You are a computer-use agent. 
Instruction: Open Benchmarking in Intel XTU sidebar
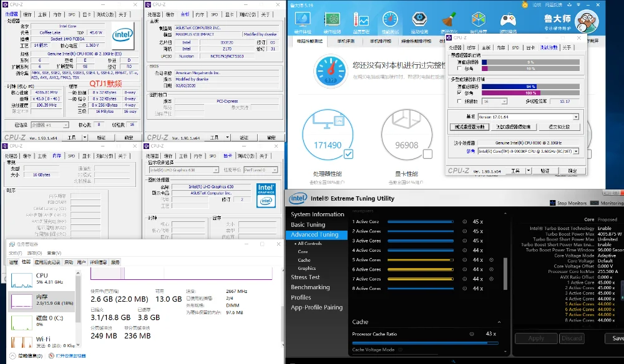point(310,287)
